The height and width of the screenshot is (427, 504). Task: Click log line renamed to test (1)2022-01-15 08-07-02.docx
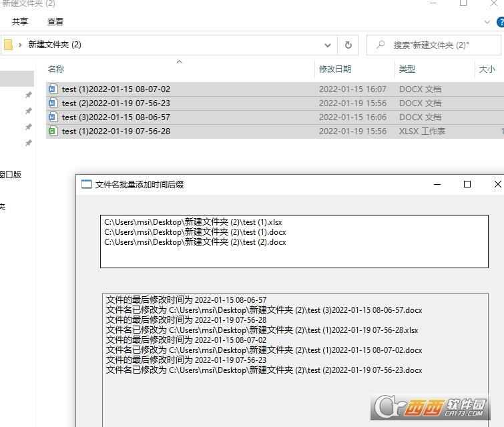[x=264, y=350]
